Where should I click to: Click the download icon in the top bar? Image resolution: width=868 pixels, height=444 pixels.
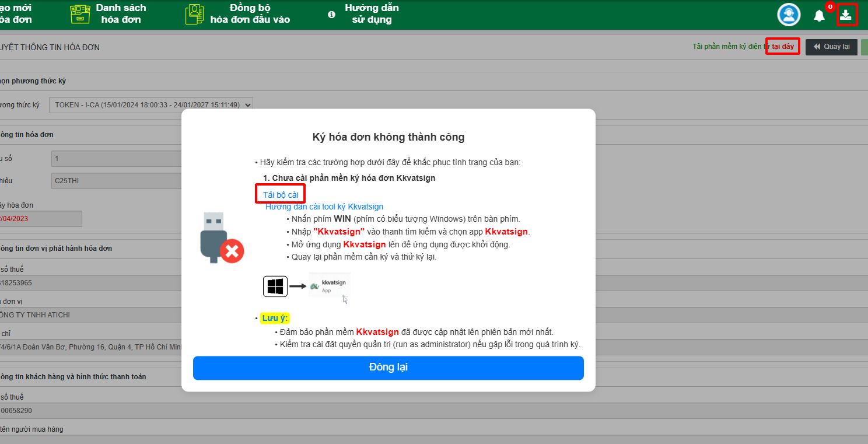tap(846, 15)
